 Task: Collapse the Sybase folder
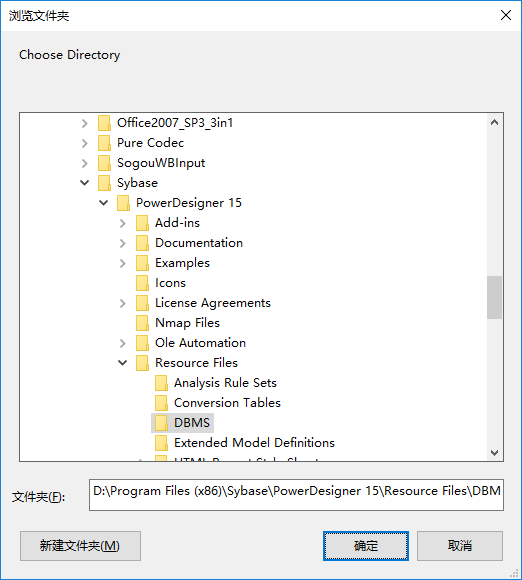click(x=85, y=183)
